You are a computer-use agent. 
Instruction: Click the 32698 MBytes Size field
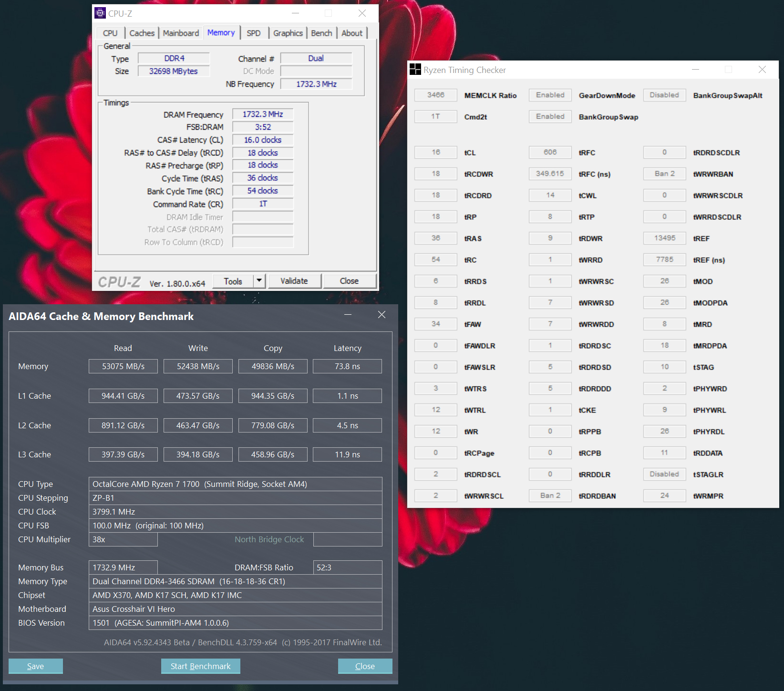click(x=174, y=71)
